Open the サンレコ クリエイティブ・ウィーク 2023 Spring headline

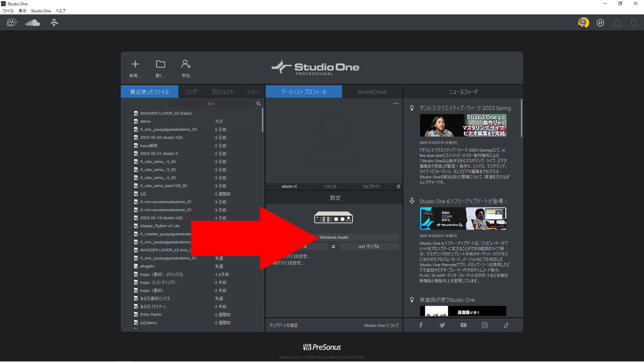click(x=465, y=108)
